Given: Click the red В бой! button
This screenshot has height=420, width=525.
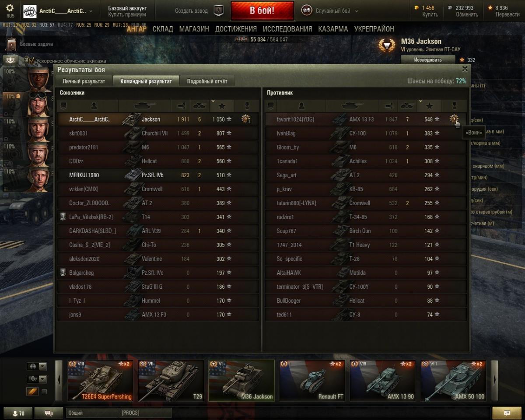Looking at the screenshot, I should click(262, 10).
